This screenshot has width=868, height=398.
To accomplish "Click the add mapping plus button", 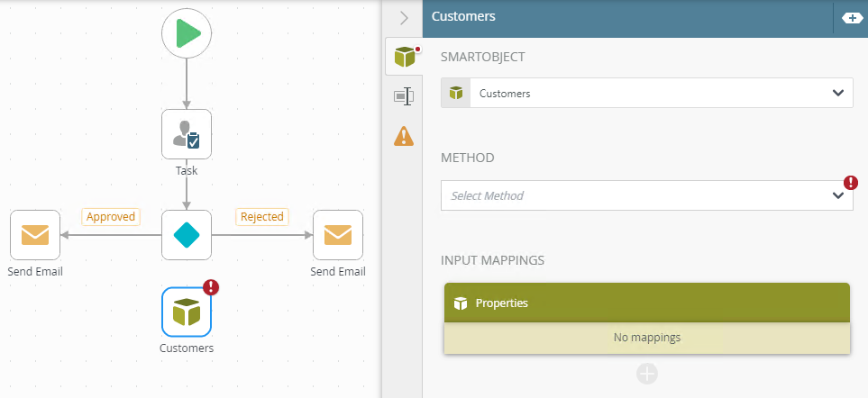I will coord(647,374).
